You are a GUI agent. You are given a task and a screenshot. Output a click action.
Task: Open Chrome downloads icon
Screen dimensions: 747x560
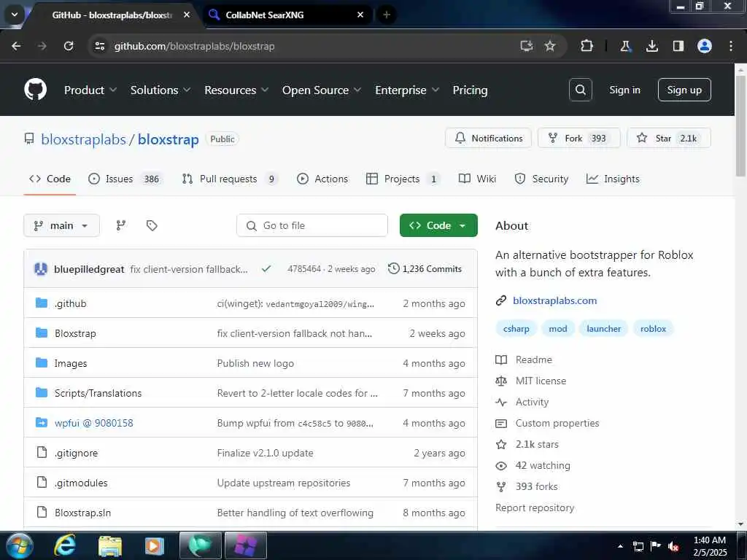651,46
